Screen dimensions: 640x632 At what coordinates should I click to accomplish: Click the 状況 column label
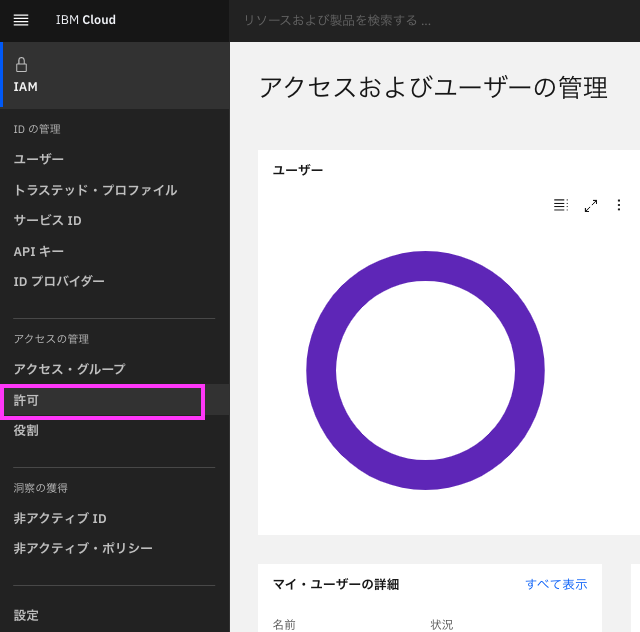click(x=442, y=625)
